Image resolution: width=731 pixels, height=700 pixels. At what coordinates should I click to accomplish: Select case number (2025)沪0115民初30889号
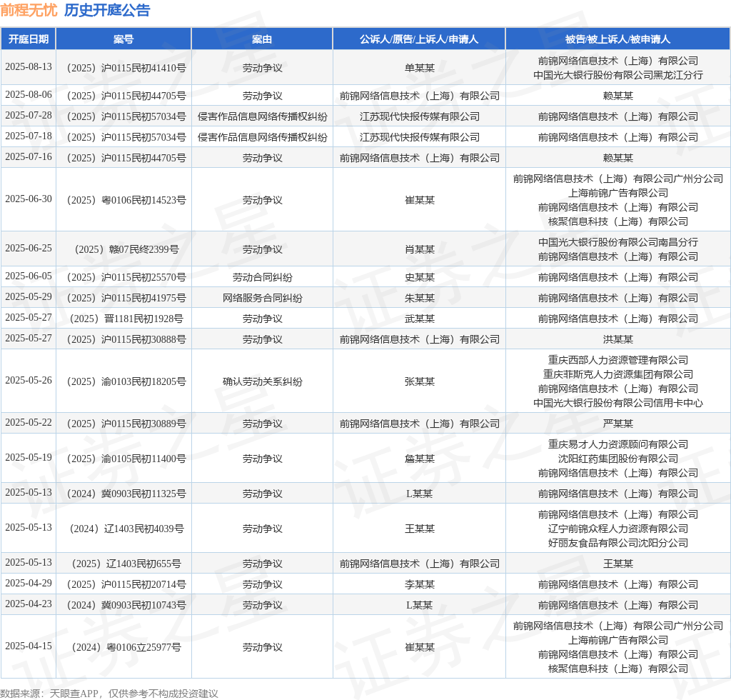tap(124, 424)
